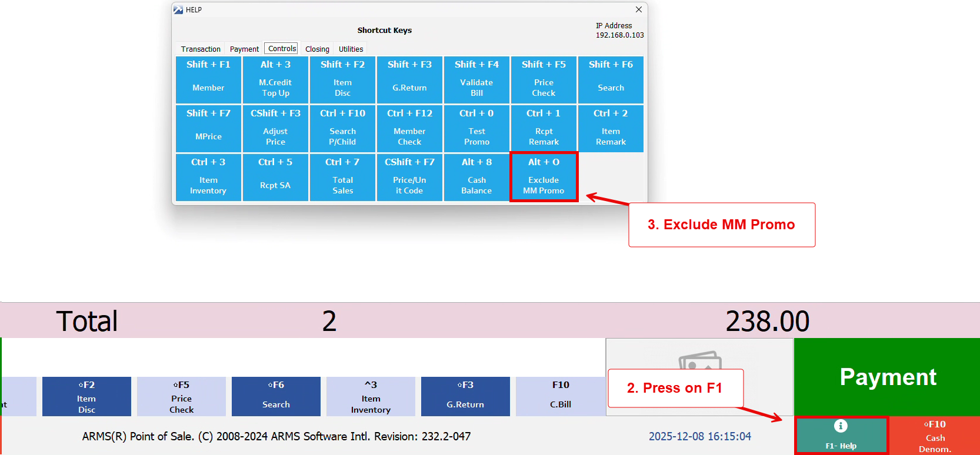Screen dimensions: 980x455
Task: Click the Search button in bottom toolbar
Action: 276,396
